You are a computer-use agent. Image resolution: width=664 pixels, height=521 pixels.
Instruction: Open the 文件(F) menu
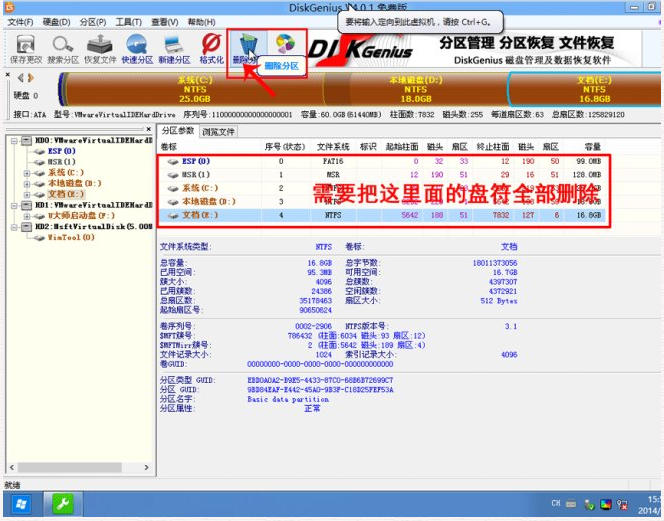[20, 22]
